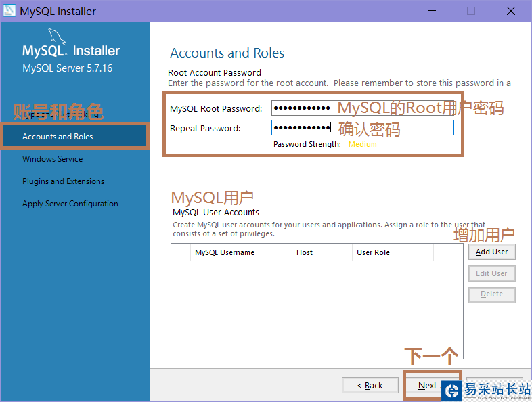The image size is (532, 402).
Task: Select Apply Server Configuration step
Action: 70,204
